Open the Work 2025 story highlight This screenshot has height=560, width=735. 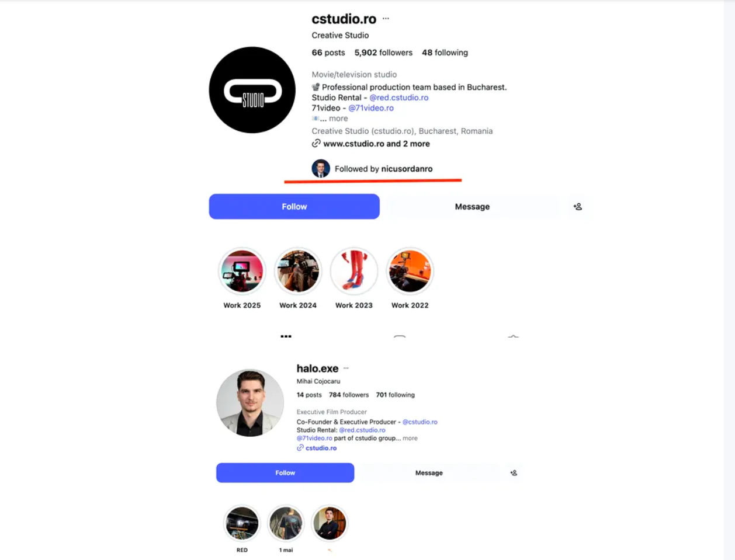coord(242,271)
